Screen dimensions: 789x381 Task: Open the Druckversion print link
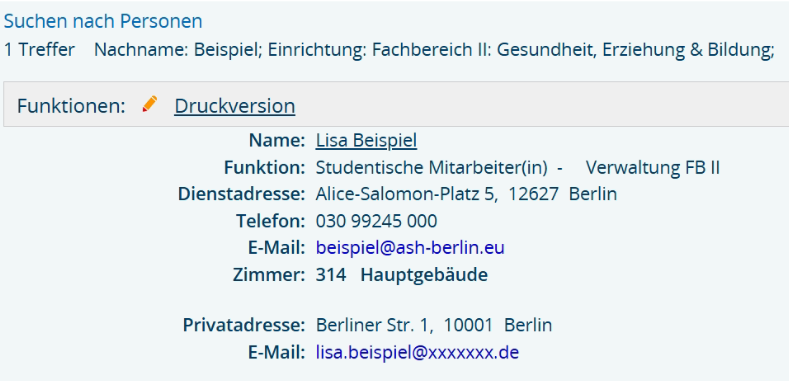coord(234,106)
